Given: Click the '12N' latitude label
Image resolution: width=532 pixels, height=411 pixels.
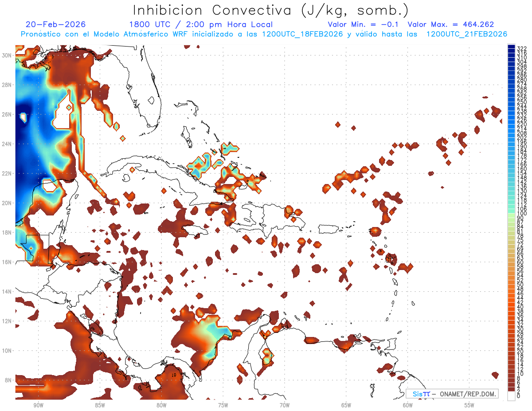Looking at the screenshot, I should tap(7, 321).
